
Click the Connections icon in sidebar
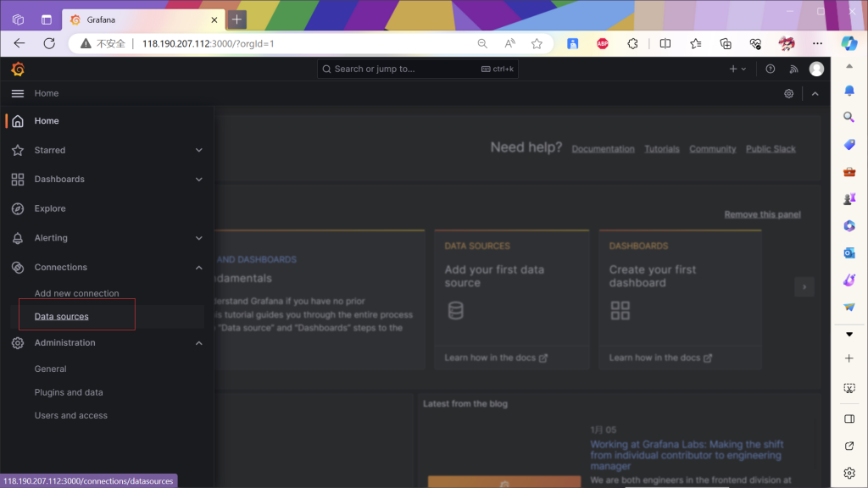point(18,267)
